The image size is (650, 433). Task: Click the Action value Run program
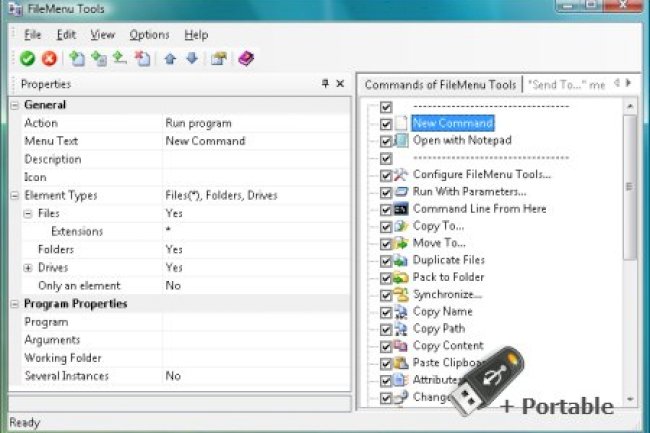pos(199,123)
